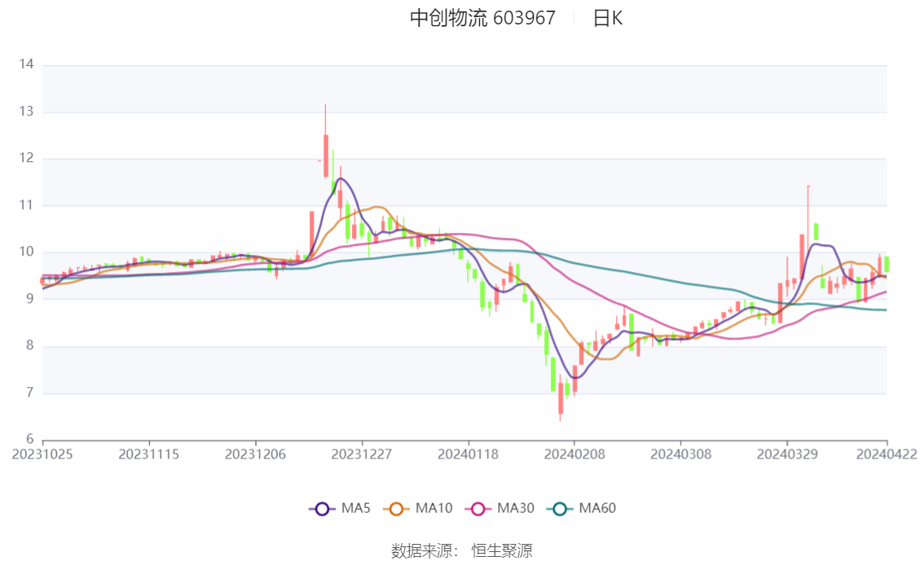Toggle the MA5 legend series
Screen dimensions: 924x561
coord(340,509)
